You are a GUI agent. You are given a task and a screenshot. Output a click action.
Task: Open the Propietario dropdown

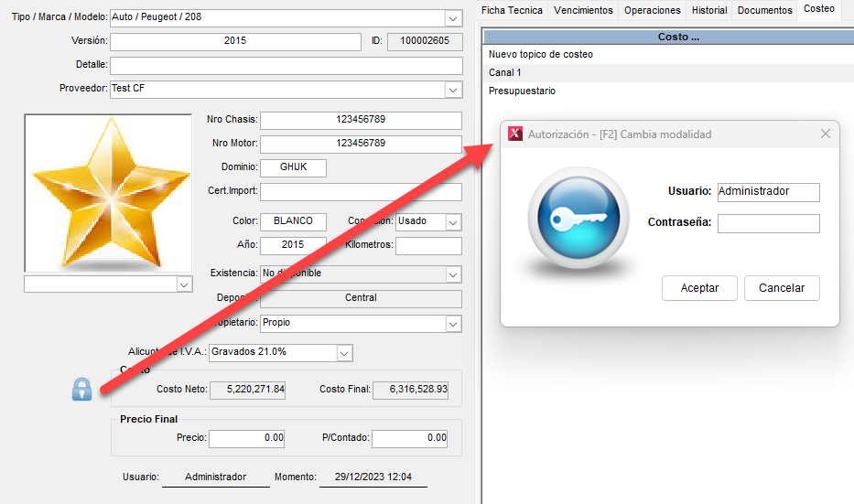[453, 324]
